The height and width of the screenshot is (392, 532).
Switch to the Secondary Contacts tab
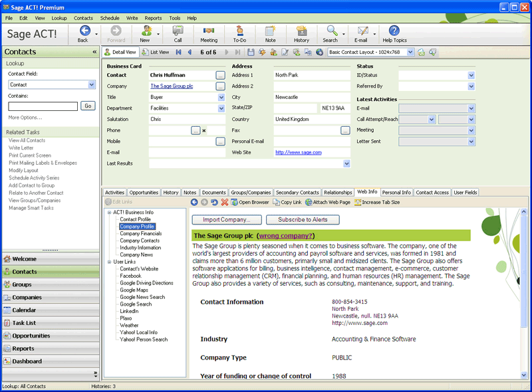point(297,193)
